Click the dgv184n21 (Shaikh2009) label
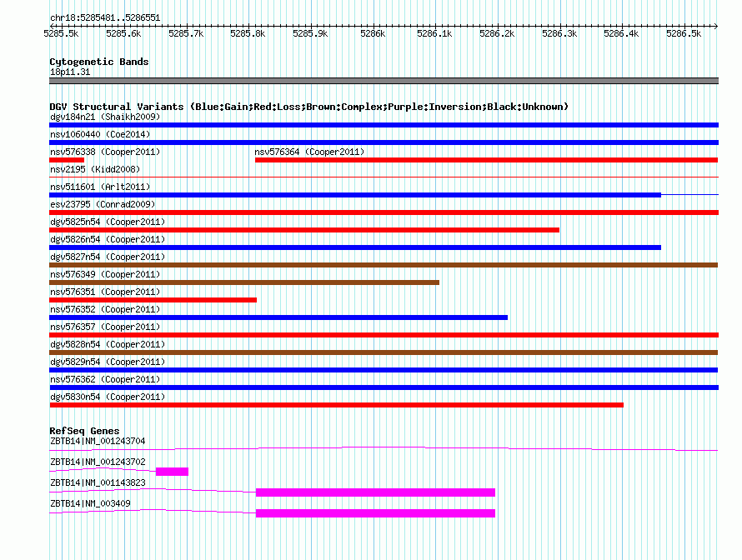The height and width of the screenshot is (560, 742). 105,117
